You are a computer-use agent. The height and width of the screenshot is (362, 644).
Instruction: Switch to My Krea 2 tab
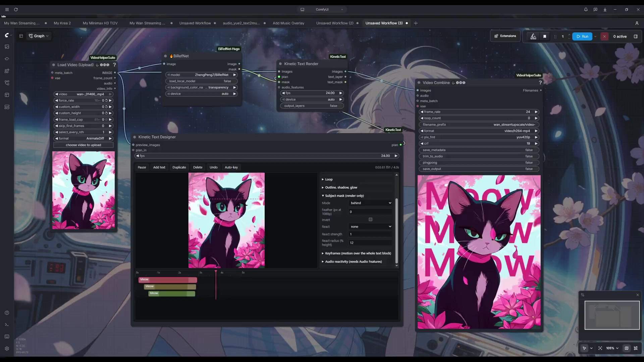point(62,23)
